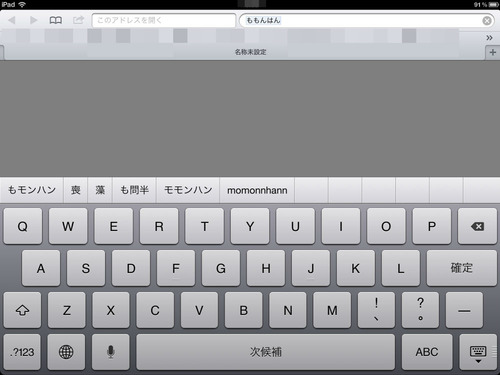Toggle the shift arrow key
Viewport: 500px width, 375px height.
[x=22, y=310]
